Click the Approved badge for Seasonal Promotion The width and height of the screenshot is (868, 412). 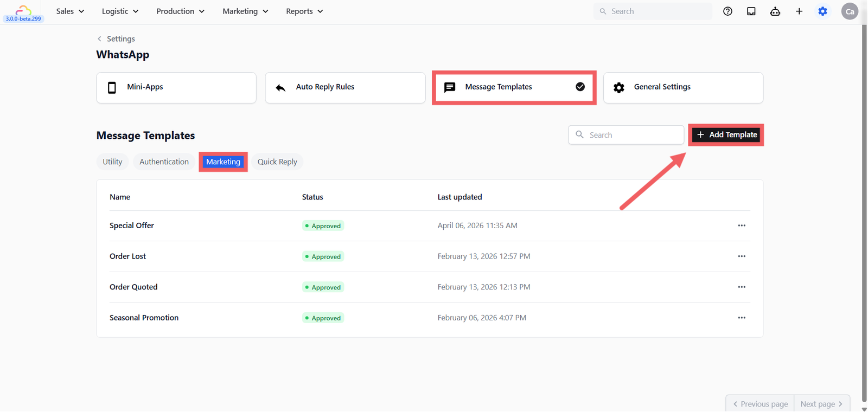click(x=323, y=318)
